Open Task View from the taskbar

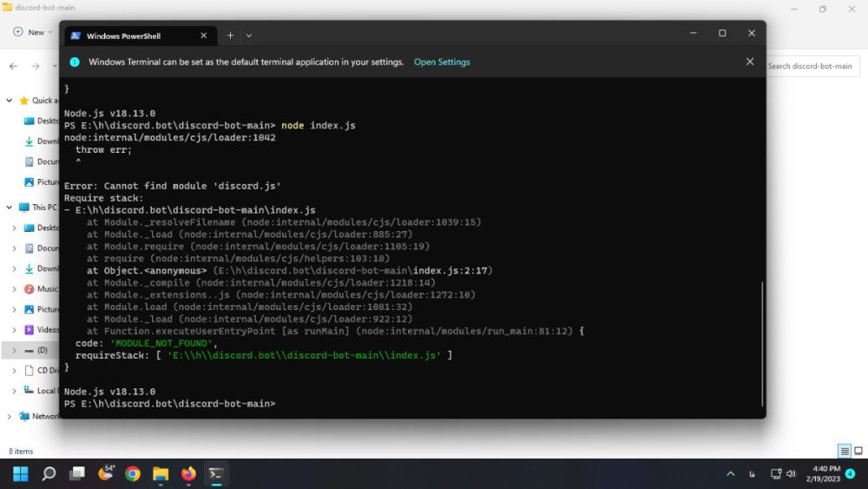pyautogui.click(x=77, y=474)
